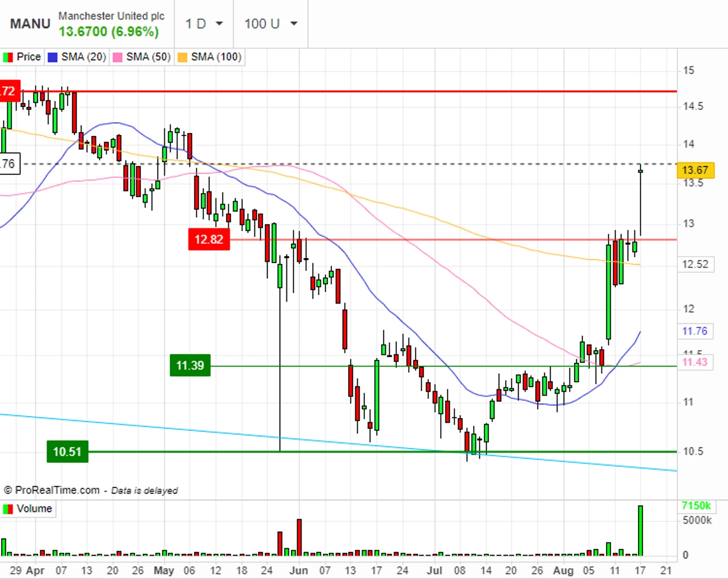Screen dimensions: 728x579
Task: Click the green 10.51 support label
Action: point(67,452)
